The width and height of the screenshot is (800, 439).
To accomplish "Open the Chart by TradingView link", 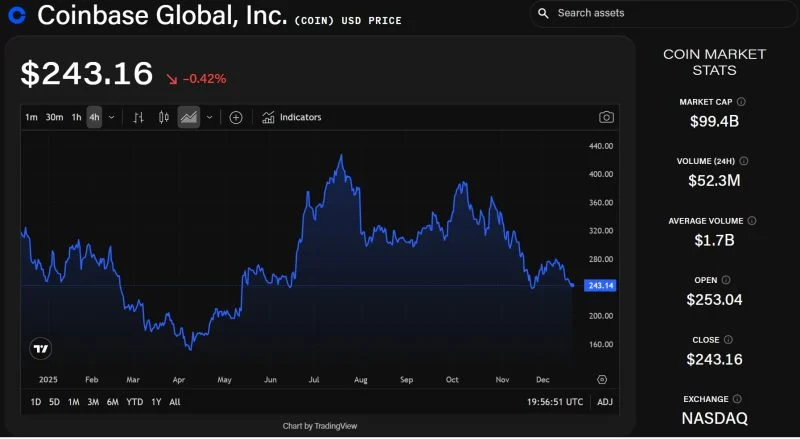I will pyautogui.click(x=320, y=426).
